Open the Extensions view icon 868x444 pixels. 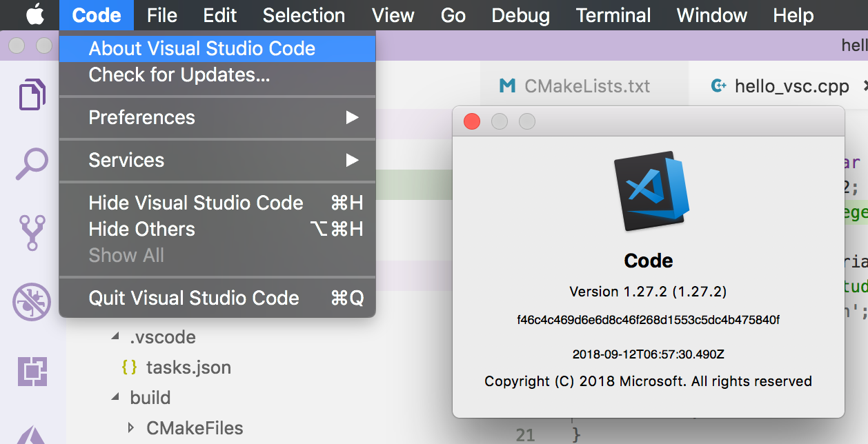click(32, 372)
